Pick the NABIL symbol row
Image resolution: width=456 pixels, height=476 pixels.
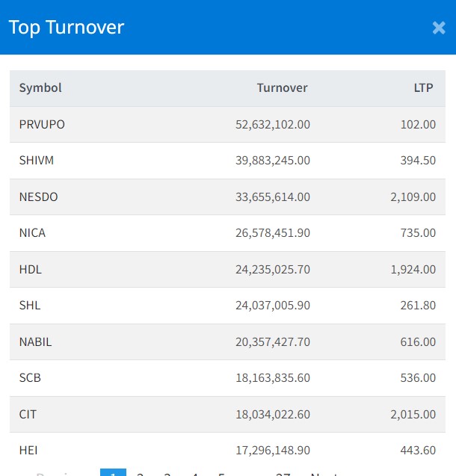point(35,341)
